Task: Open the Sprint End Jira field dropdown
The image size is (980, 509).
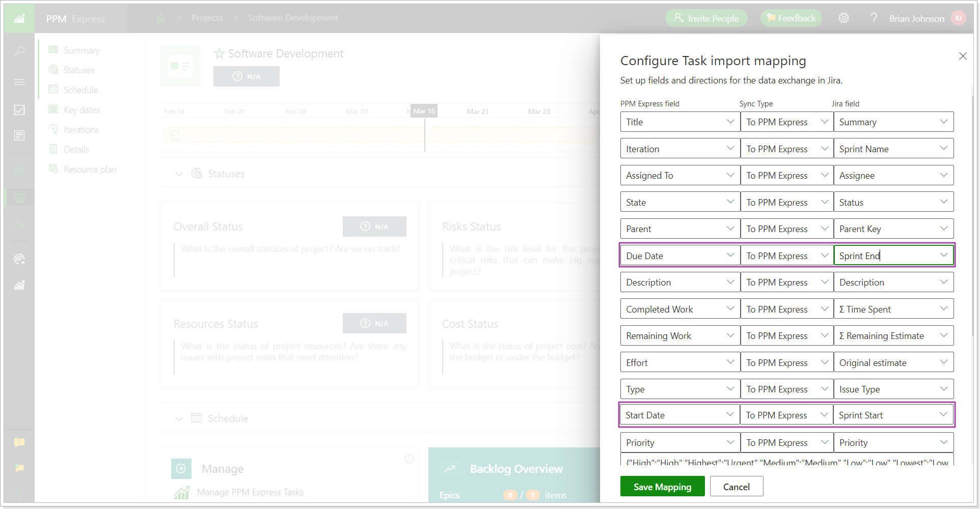Action: click(x=944, y=255)
